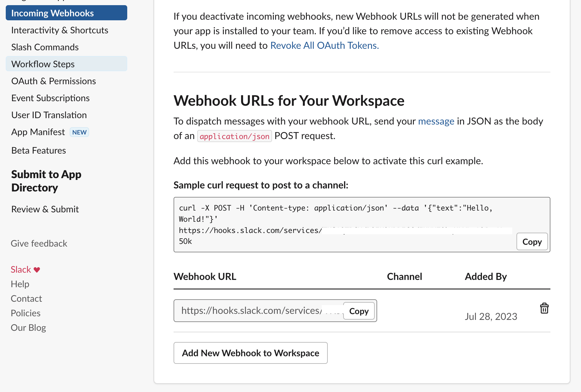The image size is (581, 392).
Task: Click the Give feedback link
Action: (39, 244)
